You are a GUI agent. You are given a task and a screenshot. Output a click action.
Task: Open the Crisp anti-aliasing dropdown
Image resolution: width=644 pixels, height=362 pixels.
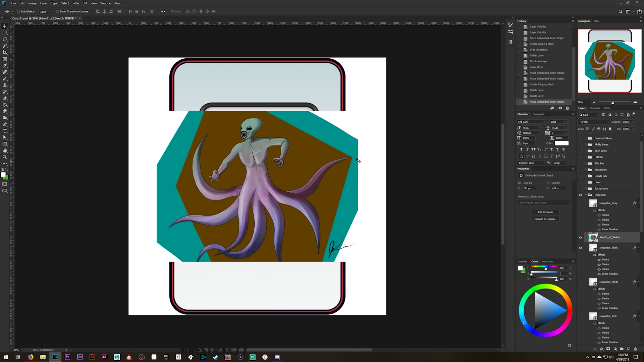point(560,163)
